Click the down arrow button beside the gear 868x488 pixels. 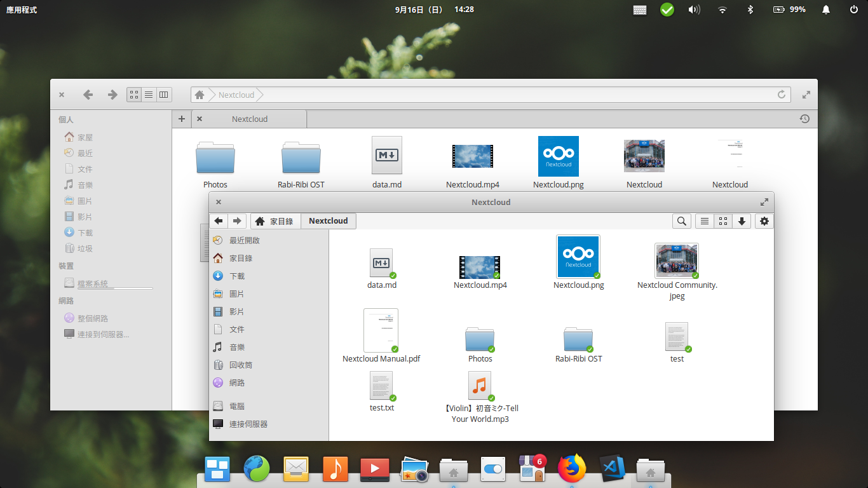(742, 221)
